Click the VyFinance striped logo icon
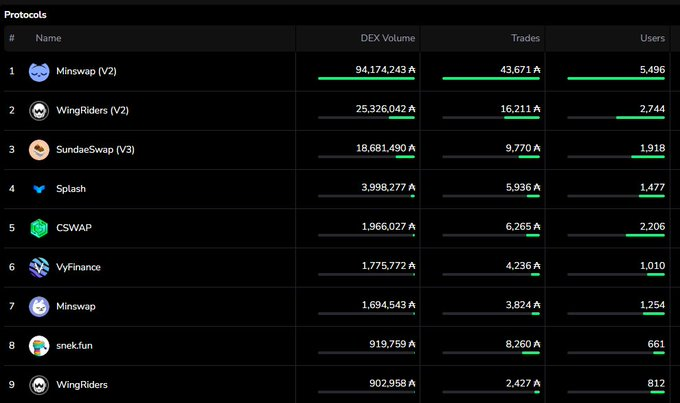 coord(39,267)
